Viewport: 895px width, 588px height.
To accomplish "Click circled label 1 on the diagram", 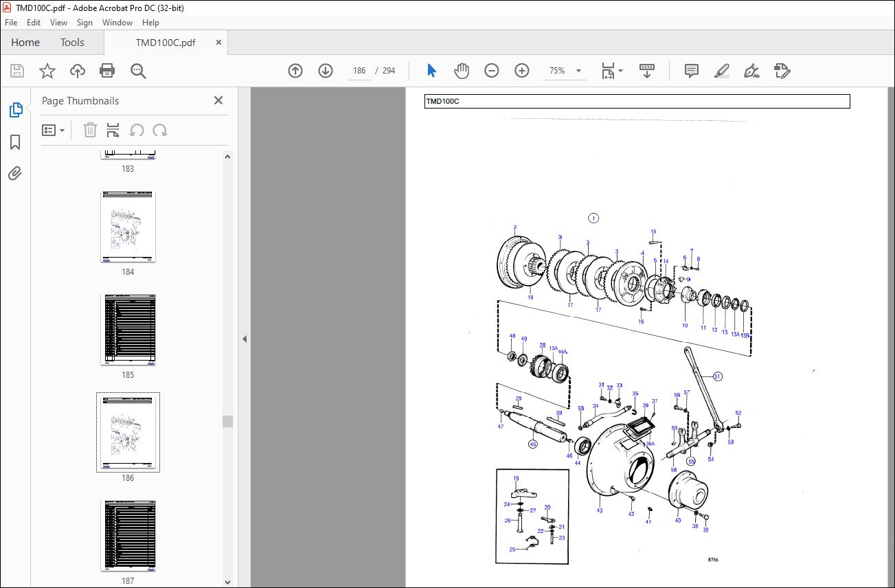I will pyautogui.click(x=593, y=218).
